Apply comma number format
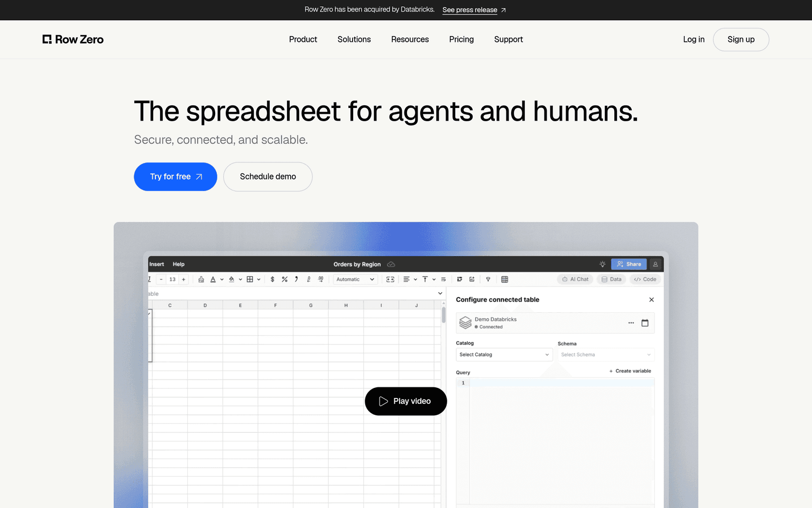 pyautogui.click(x=297, y=279)
